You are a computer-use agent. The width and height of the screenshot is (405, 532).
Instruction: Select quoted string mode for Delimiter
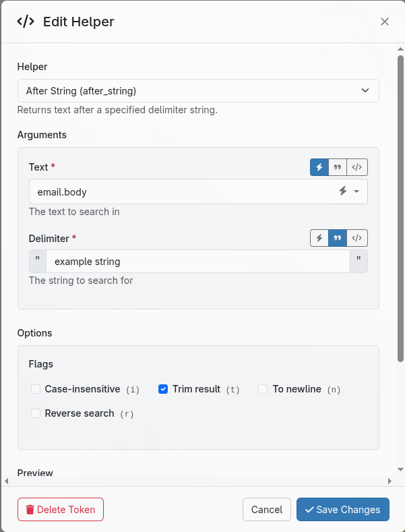[x=338, y=239]
